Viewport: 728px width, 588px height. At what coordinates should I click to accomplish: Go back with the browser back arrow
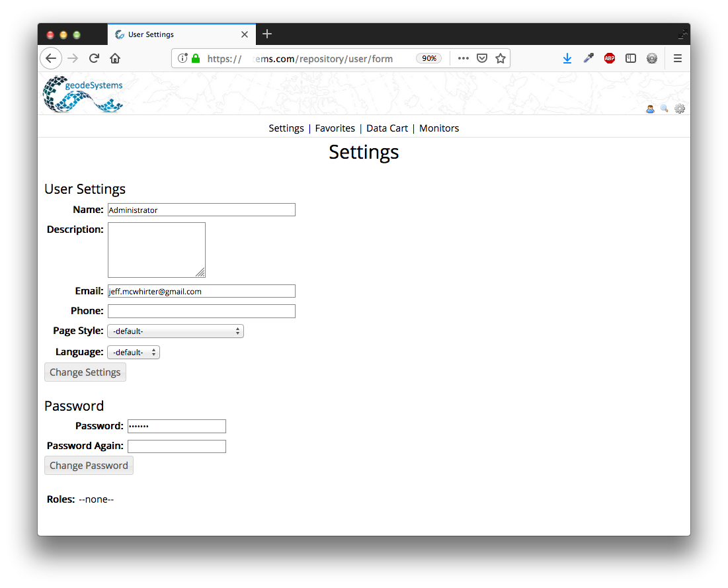[x=51, y=58]
